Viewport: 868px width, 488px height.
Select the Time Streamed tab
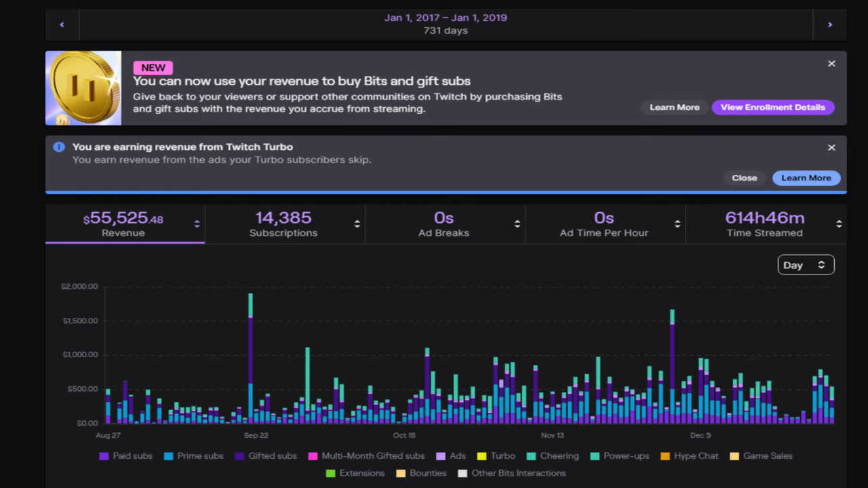point(764,224)
